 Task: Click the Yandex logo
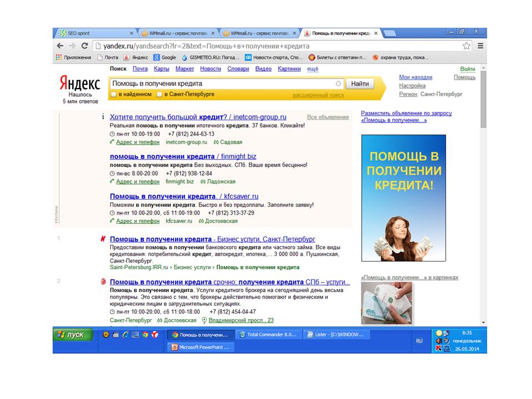click(80, 84)
